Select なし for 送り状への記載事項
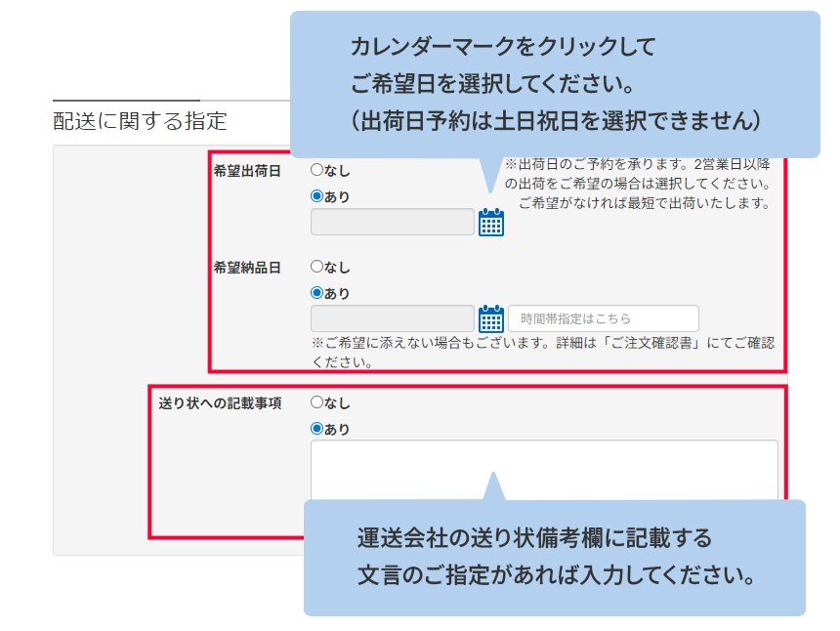840x631 pixels. (x=316, y=402)
